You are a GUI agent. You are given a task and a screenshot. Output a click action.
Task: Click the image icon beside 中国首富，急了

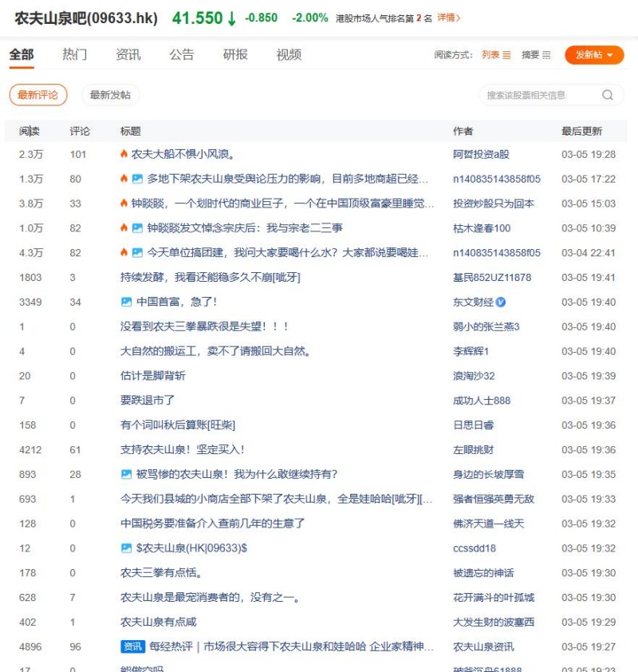(x=126, y=302)
